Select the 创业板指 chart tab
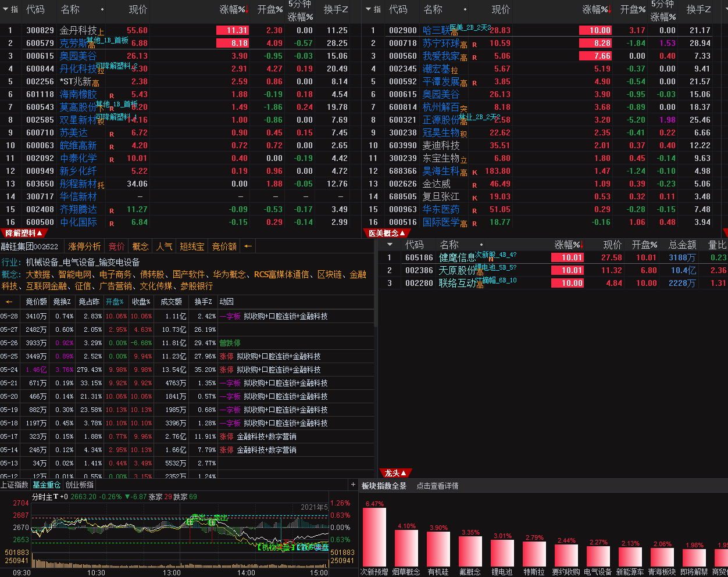This screenshot has width=728, height=577. [x=79, y=485]
